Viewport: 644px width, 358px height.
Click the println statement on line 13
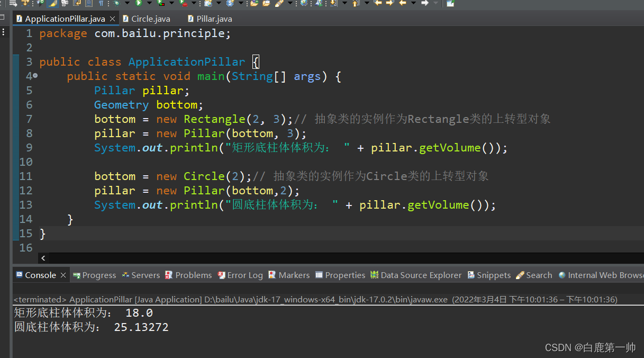pyautogui.click(x=295, y=205)
